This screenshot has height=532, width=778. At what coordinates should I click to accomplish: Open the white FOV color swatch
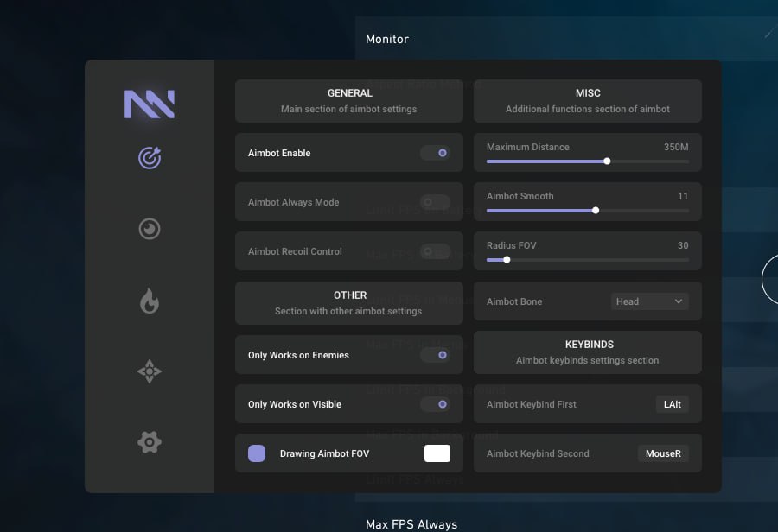tap(437, 453)
